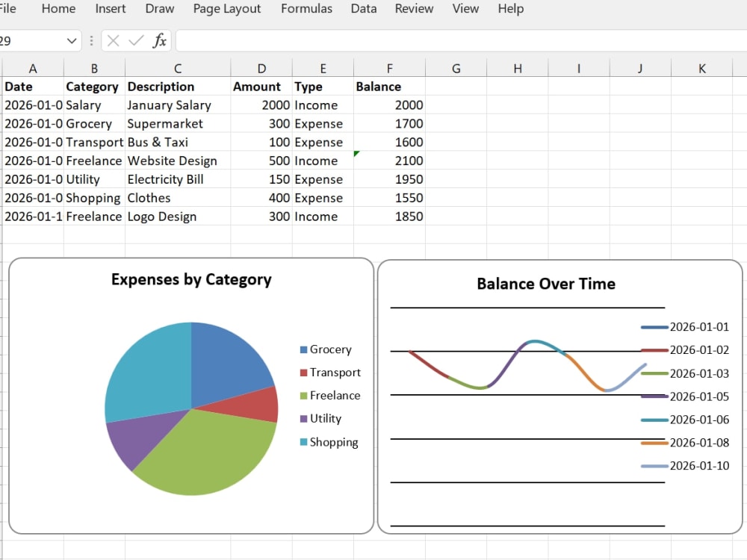
Task: Click the 2026-01-05 legend entry
Action: click(684, 396)
